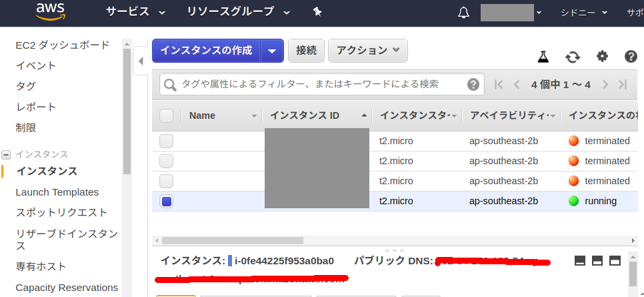The image size is (644, 297).
Task: Click the AWS logo home icon
Action: (x=50, y=12)
